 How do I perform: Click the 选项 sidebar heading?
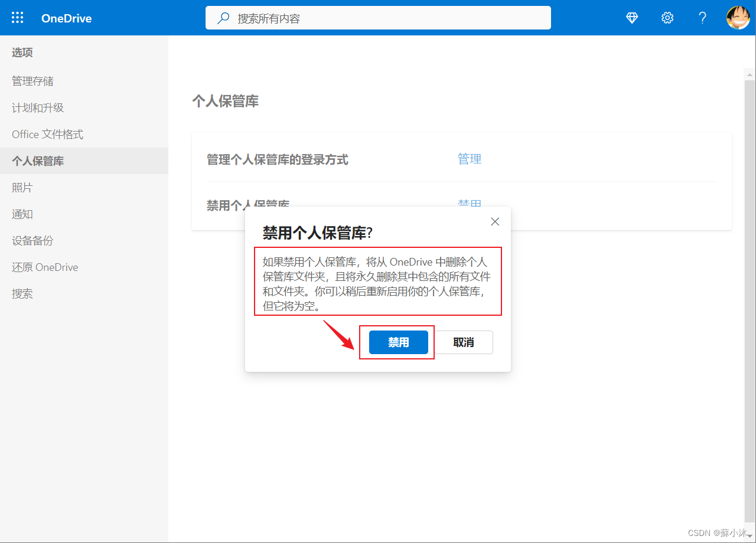[x=22, y=53]
